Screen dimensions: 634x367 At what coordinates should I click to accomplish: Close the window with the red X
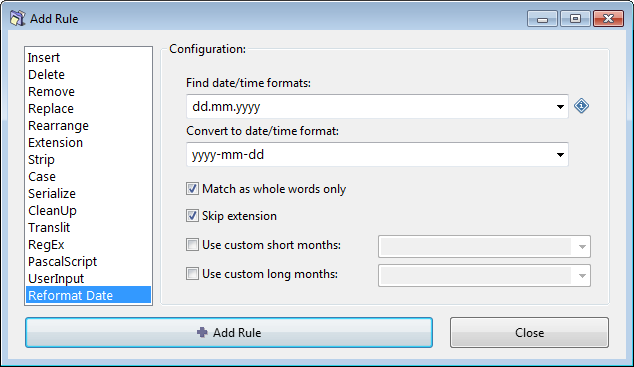tap(608, 19)
